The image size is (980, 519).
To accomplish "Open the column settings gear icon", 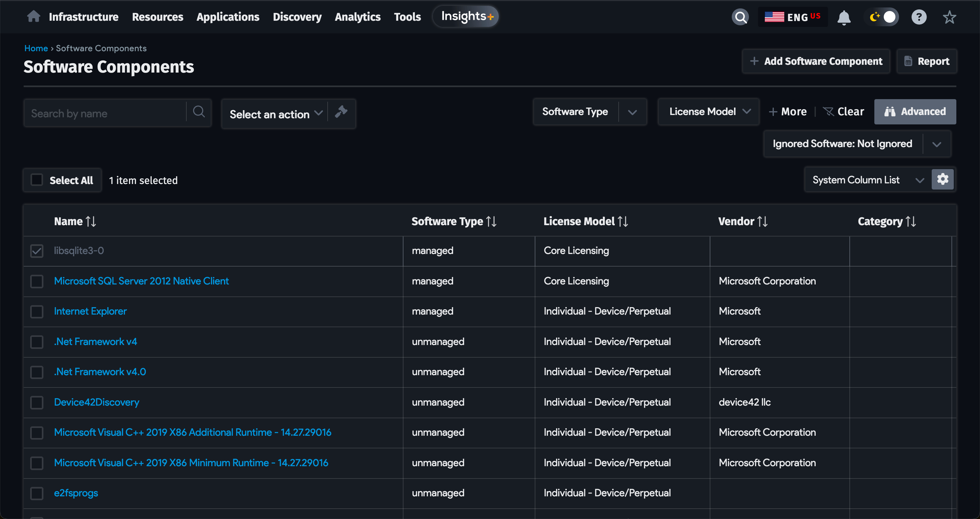I will pyautogui.click(x=943, y=179).
